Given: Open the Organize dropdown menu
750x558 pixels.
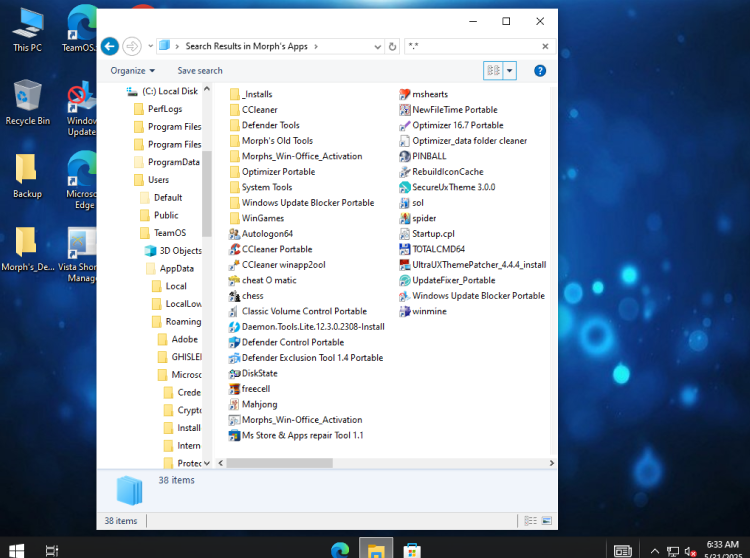Looking at the screenshot, I should point(132,71).
